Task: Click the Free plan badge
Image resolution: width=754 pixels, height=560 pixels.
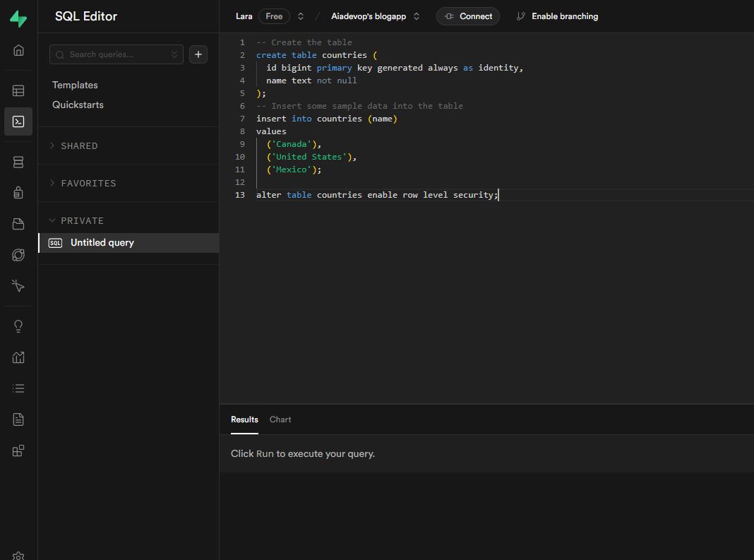Action: [274, 16]
